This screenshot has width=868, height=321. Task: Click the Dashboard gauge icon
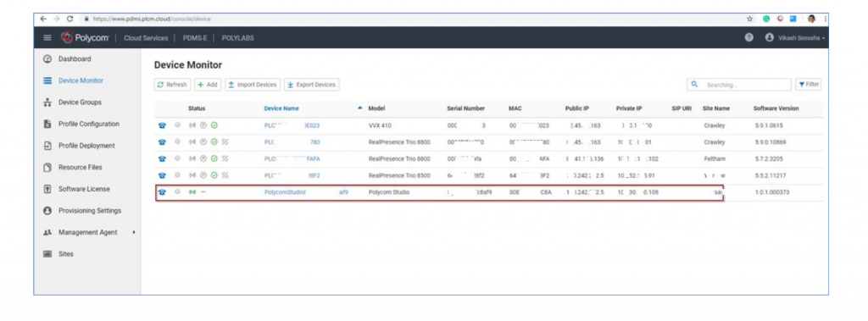47,58
